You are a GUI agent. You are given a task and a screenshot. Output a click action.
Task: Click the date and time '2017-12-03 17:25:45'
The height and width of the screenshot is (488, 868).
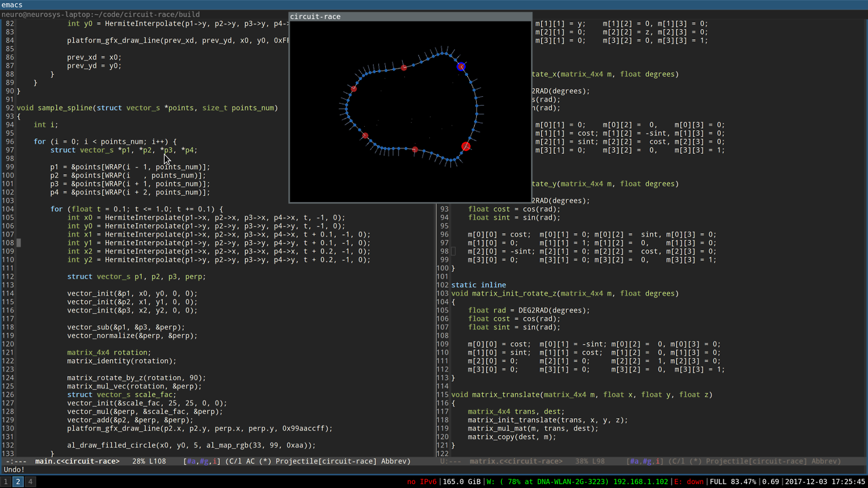click(825, 482)
